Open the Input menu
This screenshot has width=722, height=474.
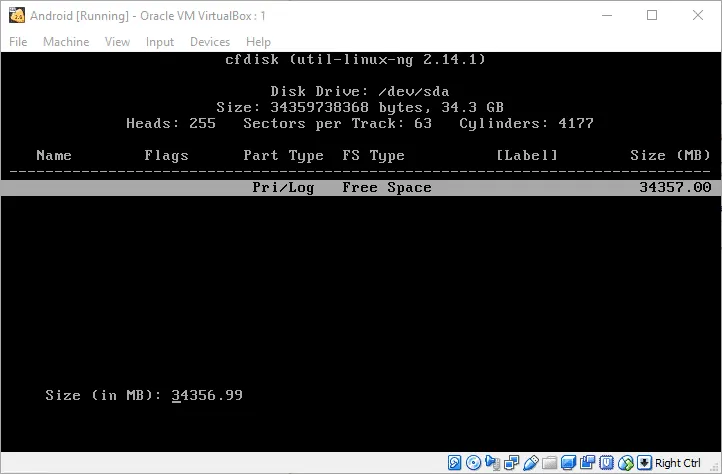(x=160, y=42)
